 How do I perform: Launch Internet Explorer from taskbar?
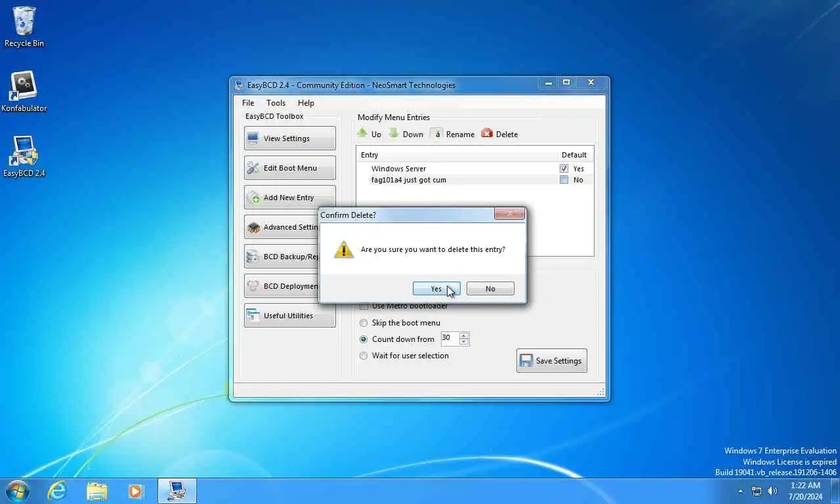58,490
